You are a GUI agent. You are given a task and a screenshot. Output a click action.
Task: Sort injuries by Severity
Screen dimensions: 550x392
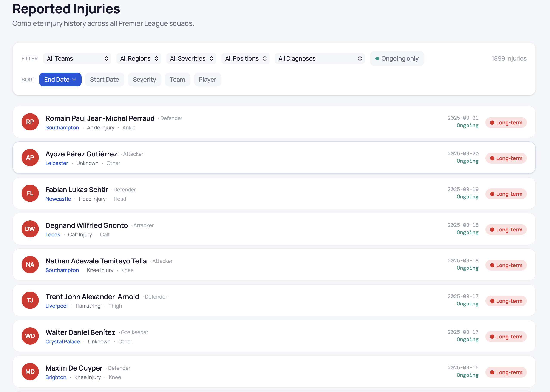pos(144,80)
